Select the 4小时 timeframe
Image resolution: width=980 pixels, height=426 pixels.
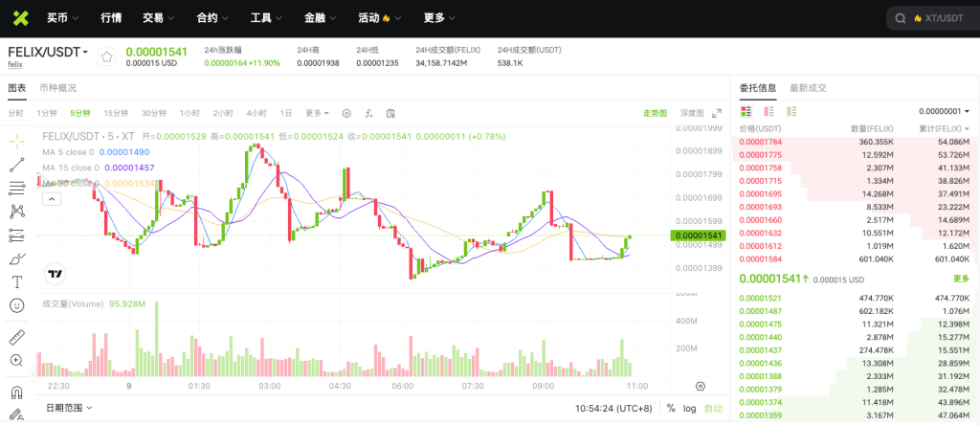[x=256, y=113]
